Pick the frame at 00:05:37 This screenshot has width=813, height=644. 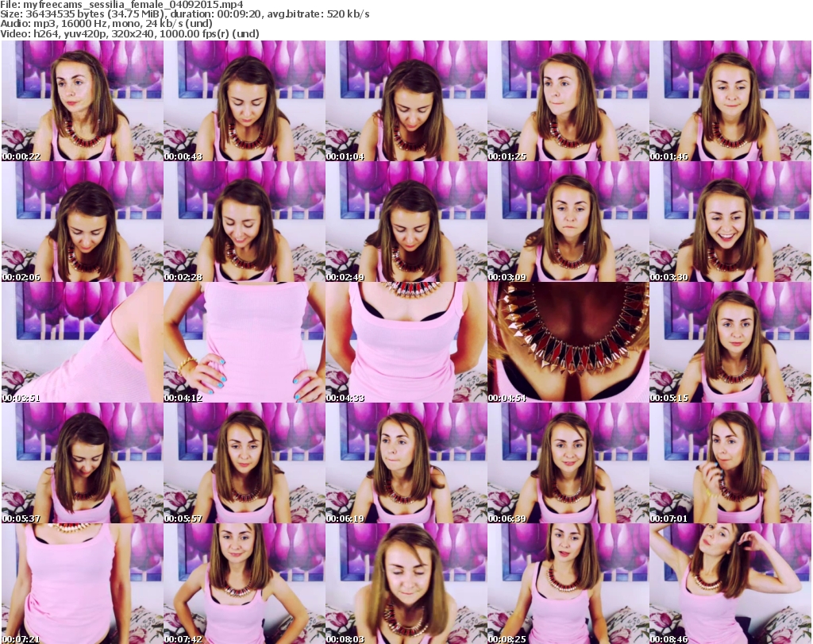click(83, 464)
